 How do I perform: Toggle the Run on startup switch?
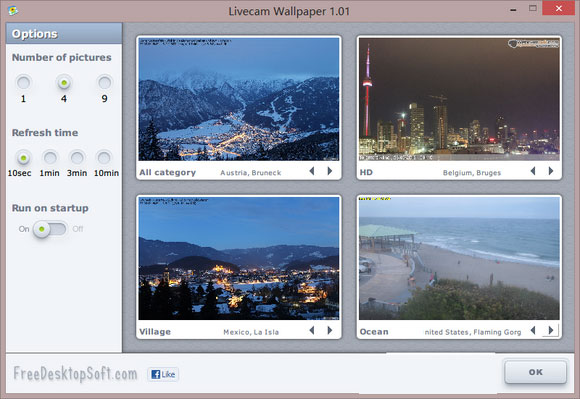[50, 229]
